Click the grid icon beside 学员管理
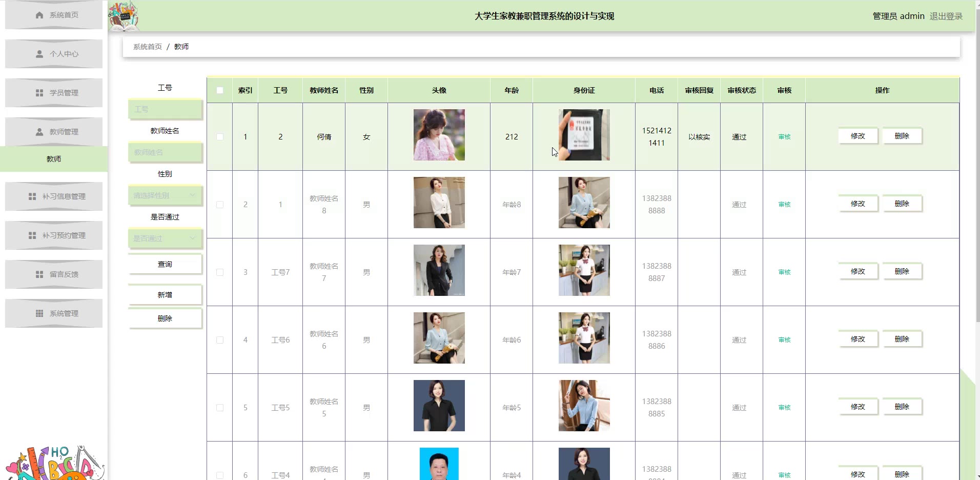The height and width of the screenshot is (480, 980). click(x=39, y=93)
